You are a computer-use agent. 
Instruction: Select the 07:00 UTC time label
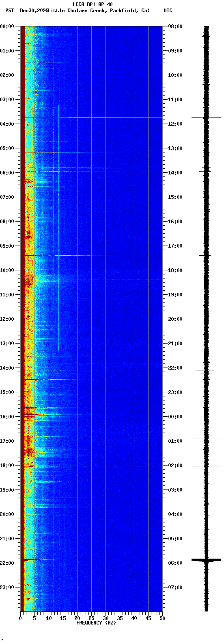175,587
